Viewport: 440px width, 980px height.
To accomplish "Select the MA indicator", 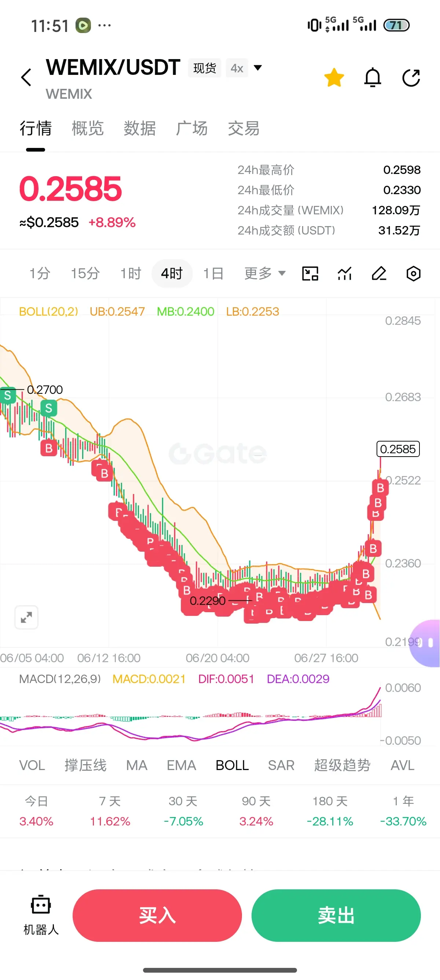I will [137, 765].
